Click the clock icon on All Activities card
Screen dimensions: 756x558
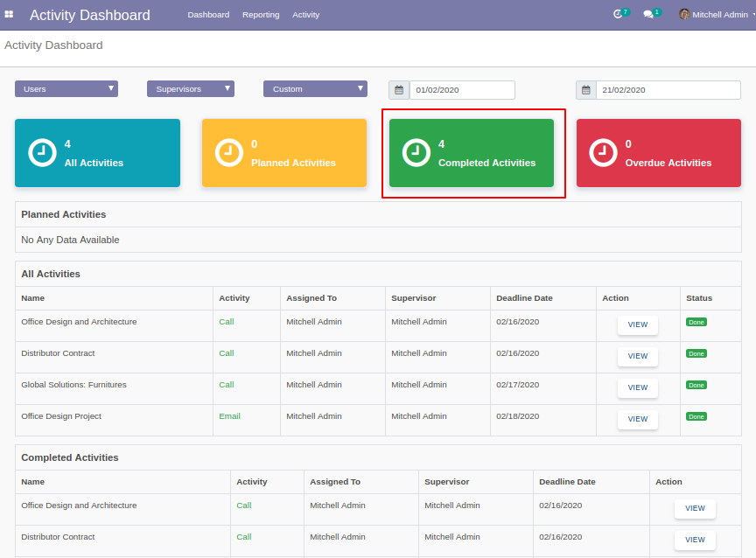pos(42,153)
